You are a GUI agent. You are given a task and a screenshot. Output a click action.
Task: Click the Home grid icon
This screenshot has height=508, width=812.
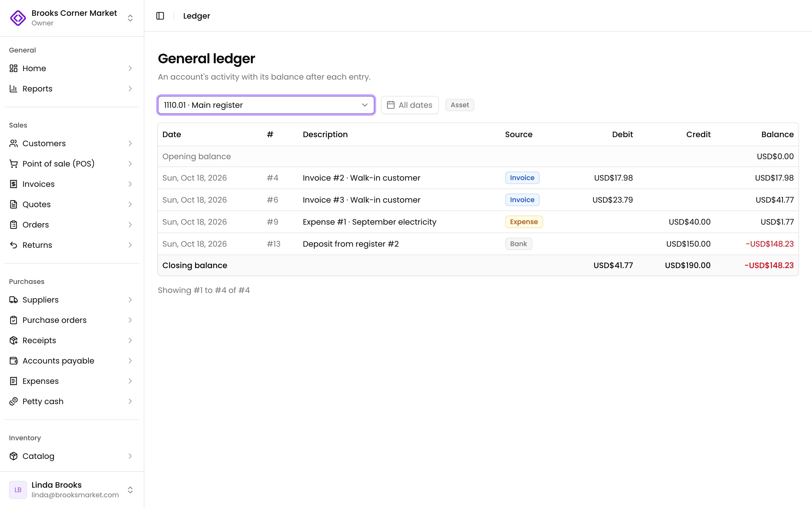tap(14, 68)
